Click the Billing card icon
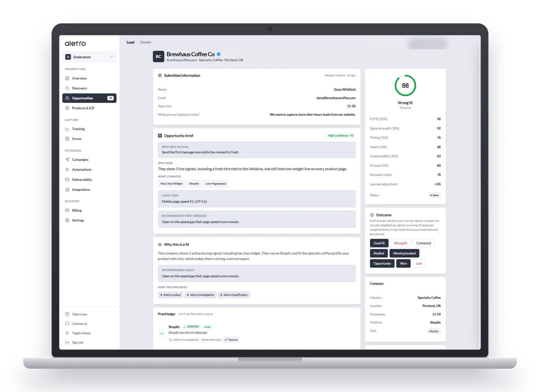This screenshot has height=392, width=540. click(x=67, y=210)
